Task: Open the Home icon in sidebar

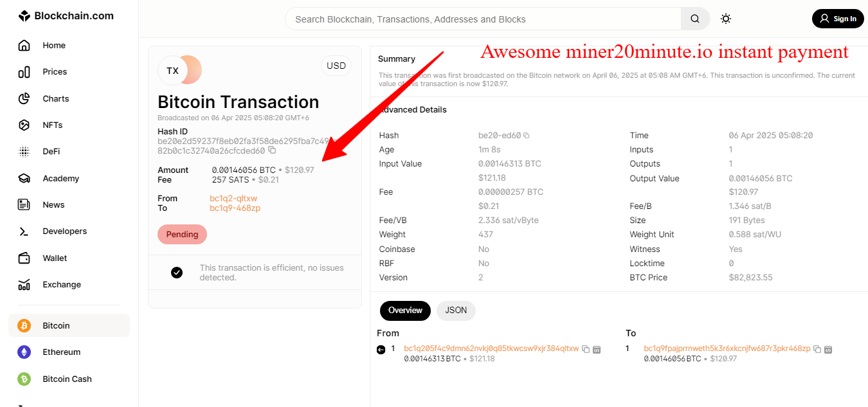Action: pyautogui.click(x=24, y=46)
